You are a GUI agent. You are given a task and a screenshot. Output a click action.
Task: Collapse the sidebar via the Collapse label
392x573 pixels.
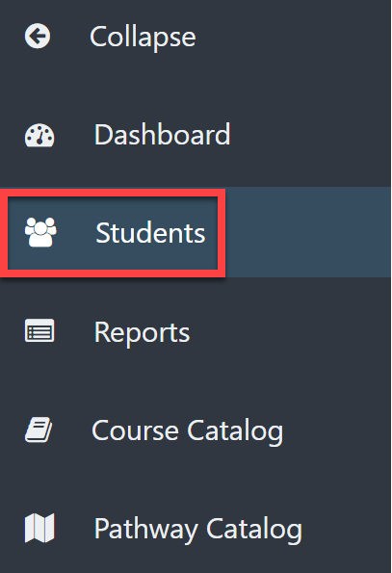(143, 38)
